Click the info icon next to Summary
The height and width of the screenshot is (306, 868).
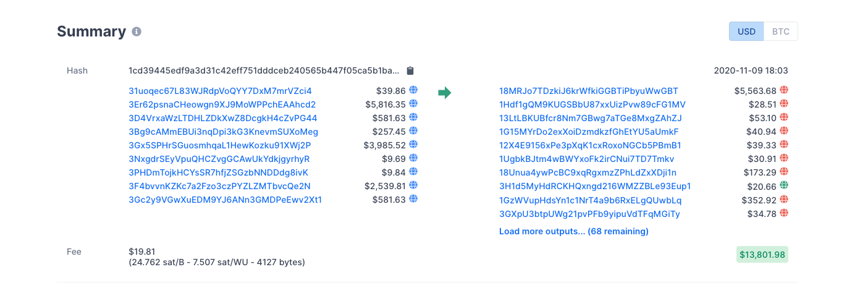[137, 32]
